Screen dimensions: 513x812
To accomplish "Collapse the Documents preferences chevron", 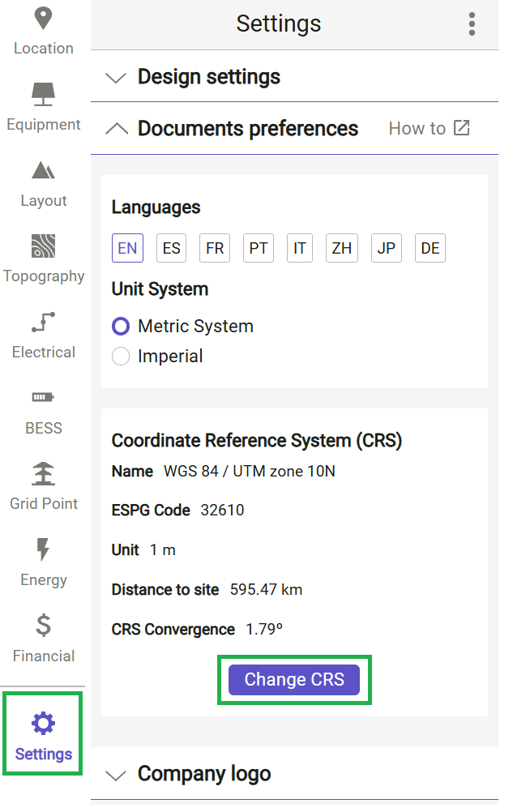I will [117, 129].
